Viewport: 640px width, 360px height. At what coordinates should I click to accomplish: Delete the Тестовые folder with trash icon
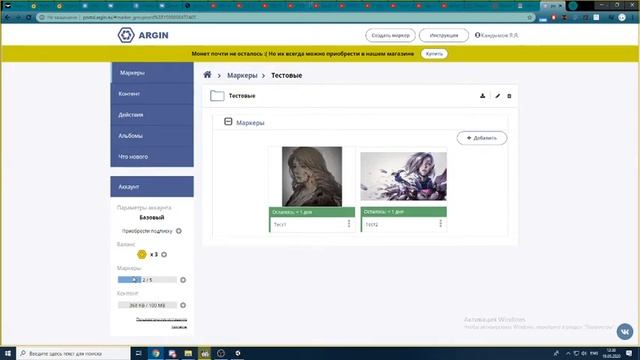click(x=509, y=96)
